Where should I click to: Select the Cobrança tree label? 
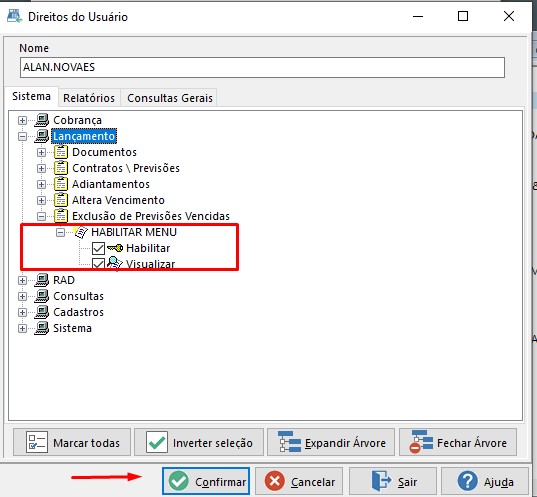click(x=77, y=120)
